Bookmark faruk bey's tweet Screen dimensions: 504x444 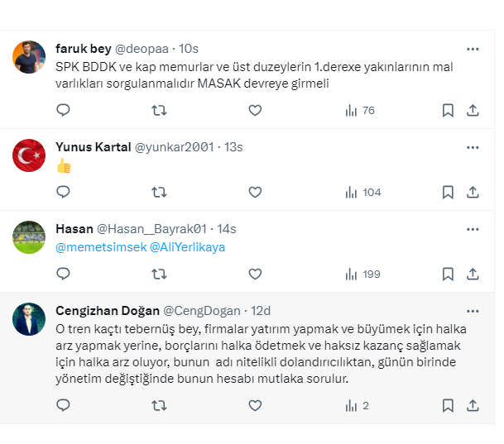[x=448, y=110]
